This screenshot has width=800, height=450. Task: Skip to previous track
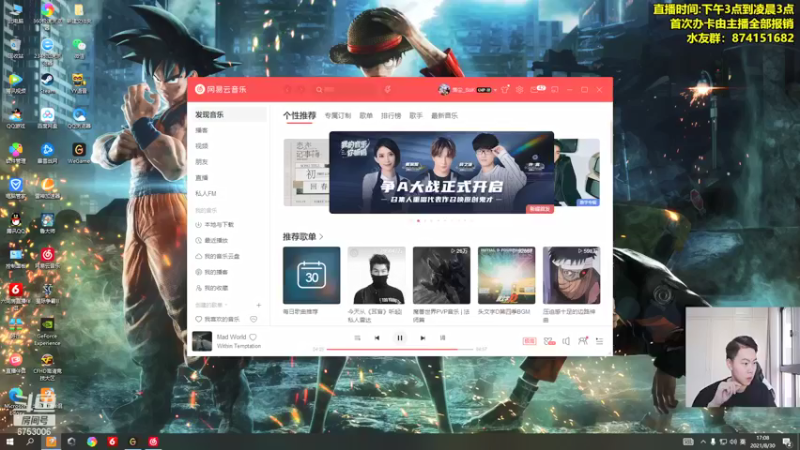point(377,338)
